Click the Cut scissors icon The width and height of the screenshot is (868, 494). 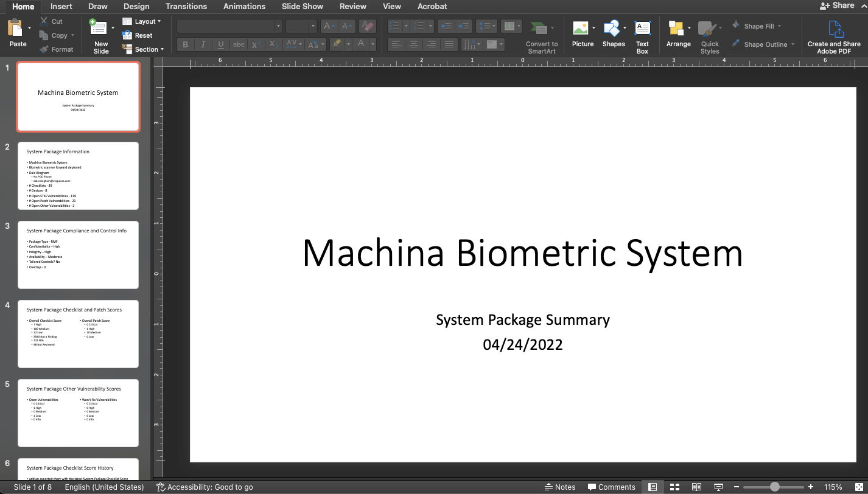click(44, 21)
